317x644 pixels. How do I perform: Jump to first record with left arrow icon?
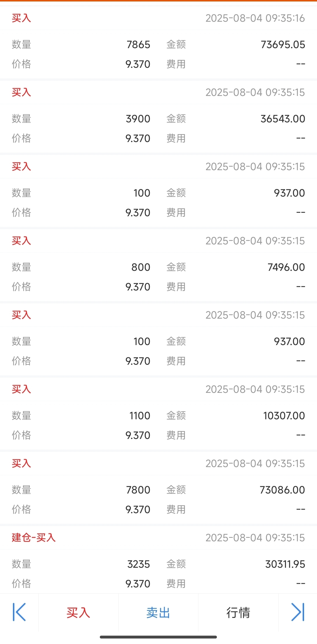pos(19,612)
